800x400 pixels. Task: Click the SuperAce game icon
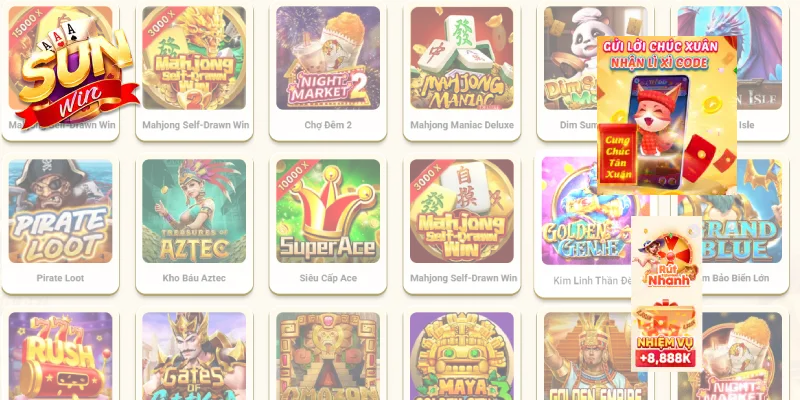(x=328, y=211)
